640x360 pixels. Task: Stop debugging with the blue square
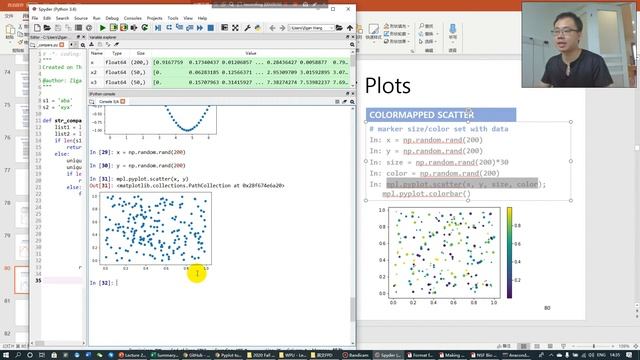click(211, 28)
